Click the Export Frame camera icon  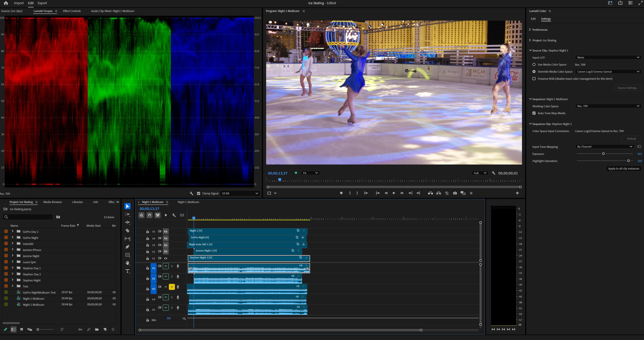(x=455, y=193)
